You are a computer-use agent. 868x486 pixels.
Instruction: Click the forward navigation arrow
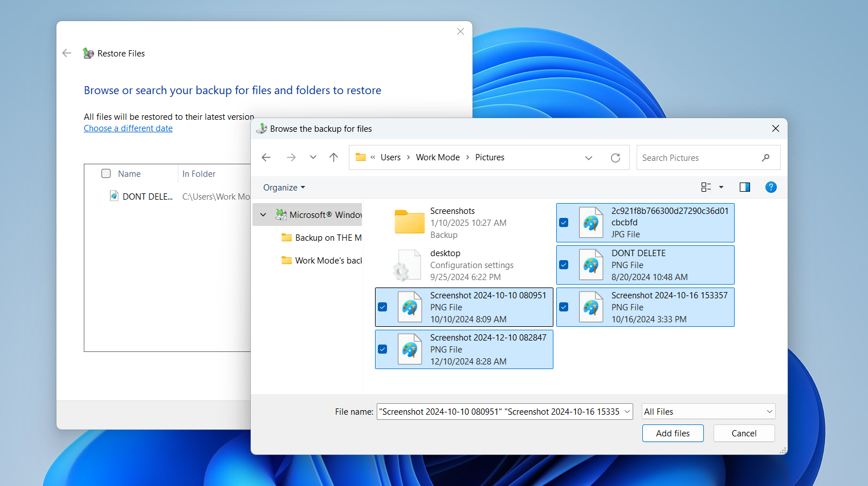pyautogui.click(x=291, y=157)
